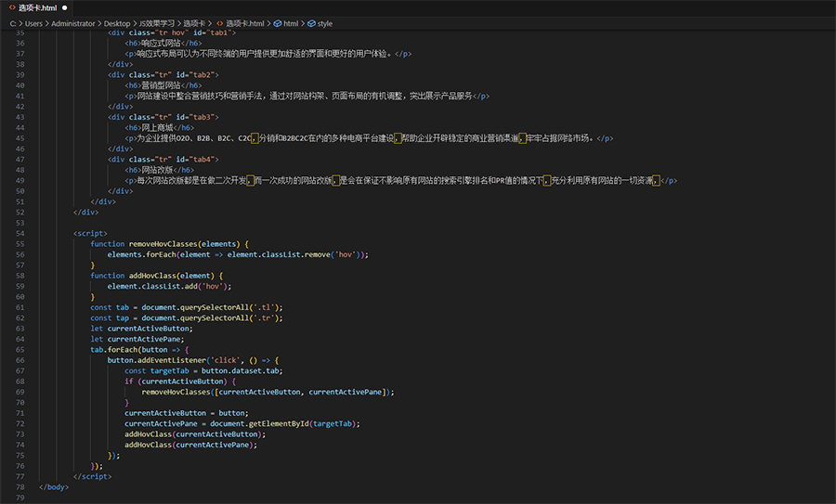Image resolution: width=836 pixels, height=504 pixels.
Task: Click 'const targetTab' on line 67
Action: pyautogui.click(x=156, y=371)
